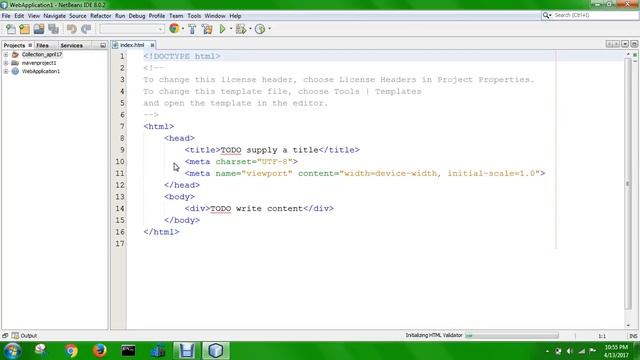Viewport: 640px width, 360px height.
Task: Open the browser selector dropdown arrow
Action: click(x=182, y=29)
